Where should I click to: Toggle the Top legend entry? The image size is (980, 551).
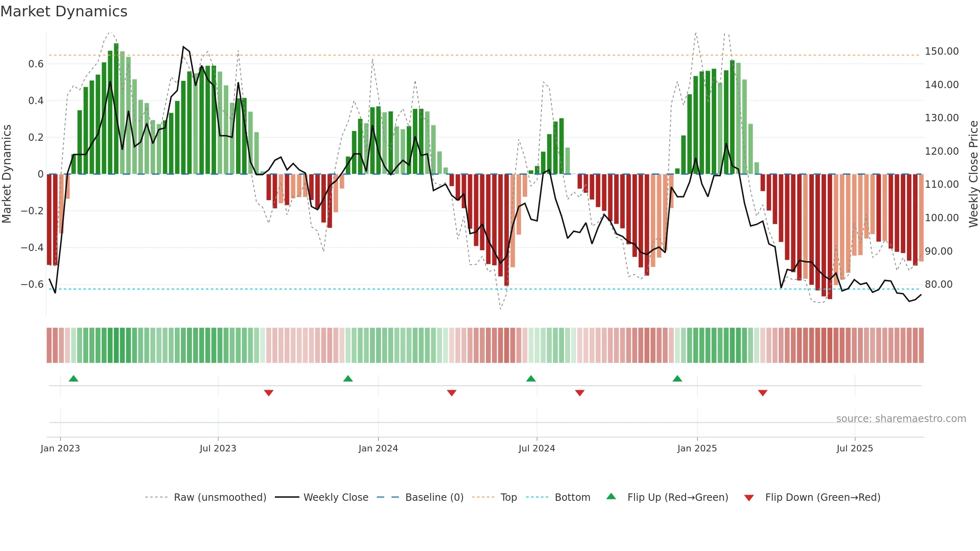[494, 497]
